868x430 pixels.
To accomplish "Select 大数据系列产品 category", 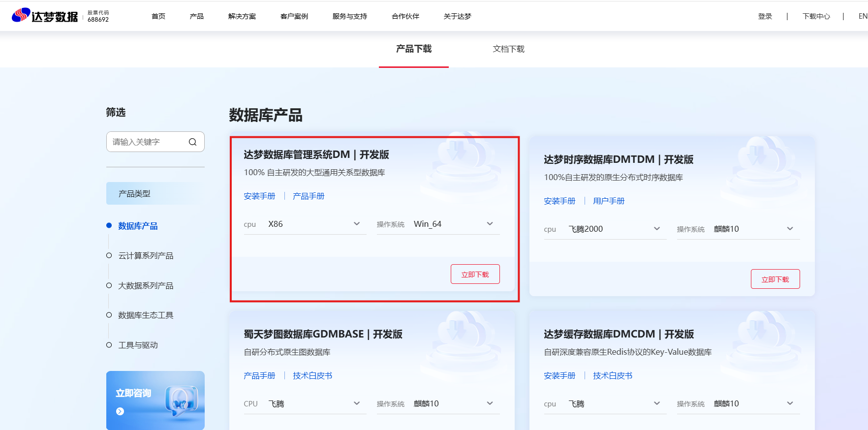I will [146, 286].
